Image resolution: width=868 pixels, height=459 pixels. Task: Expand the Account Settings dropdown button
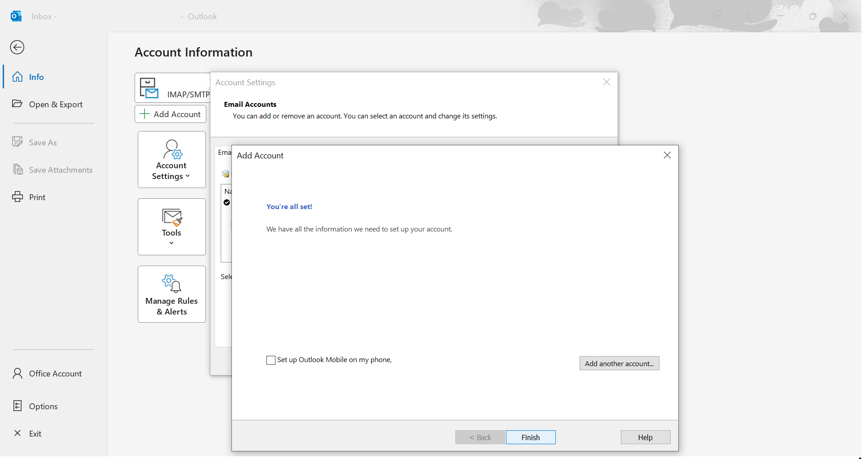(x=172, y=160)
